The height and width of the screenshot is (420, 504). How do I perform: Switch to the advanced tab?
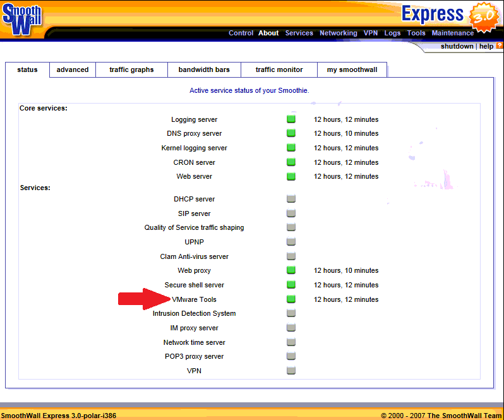pos(73,69)
